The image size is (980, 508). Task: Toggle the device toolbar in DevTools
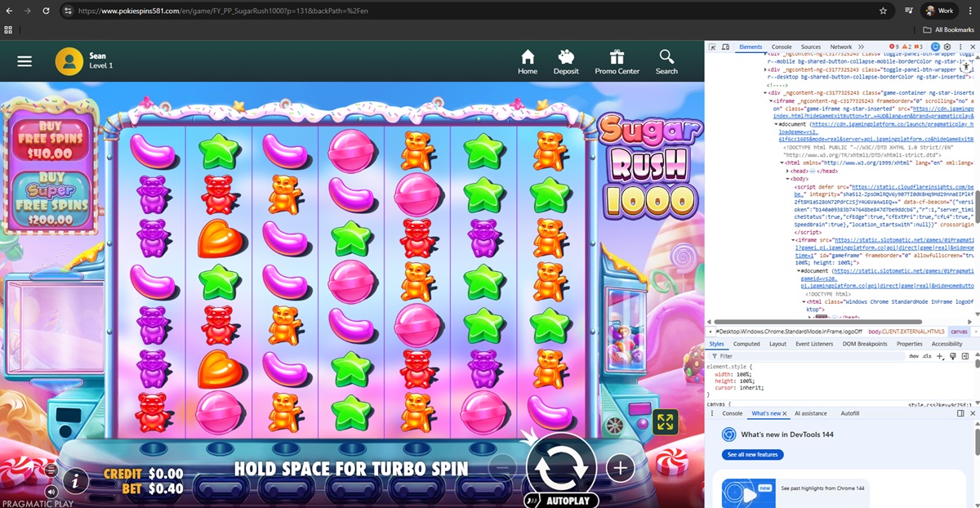[726, 47]
